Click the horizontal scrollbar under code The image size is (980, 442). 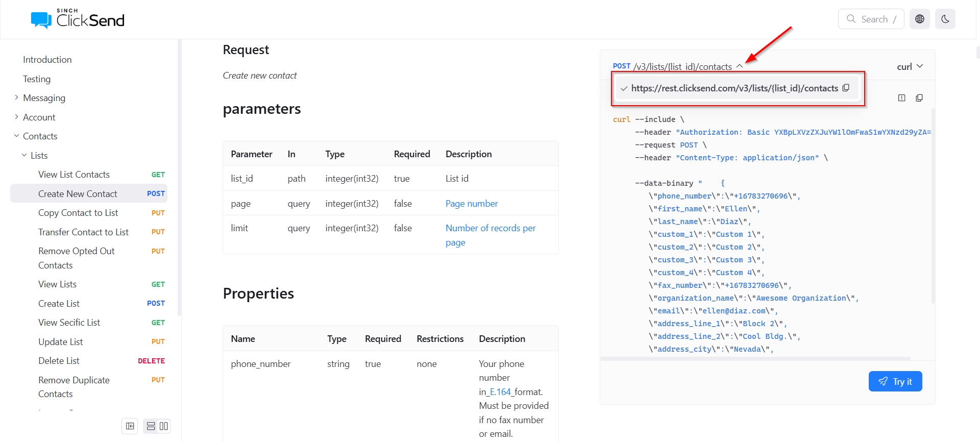(755, 359)
